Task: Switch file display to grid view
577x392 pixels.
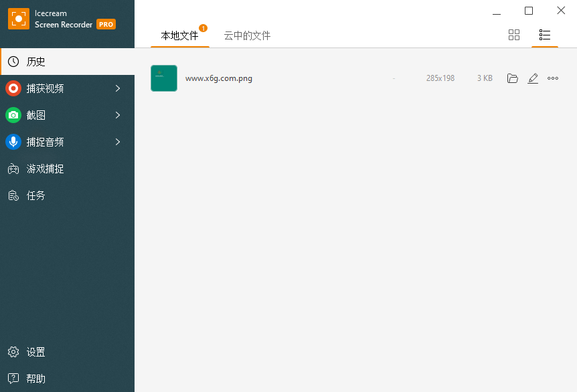Action: (x=514, y=35)
